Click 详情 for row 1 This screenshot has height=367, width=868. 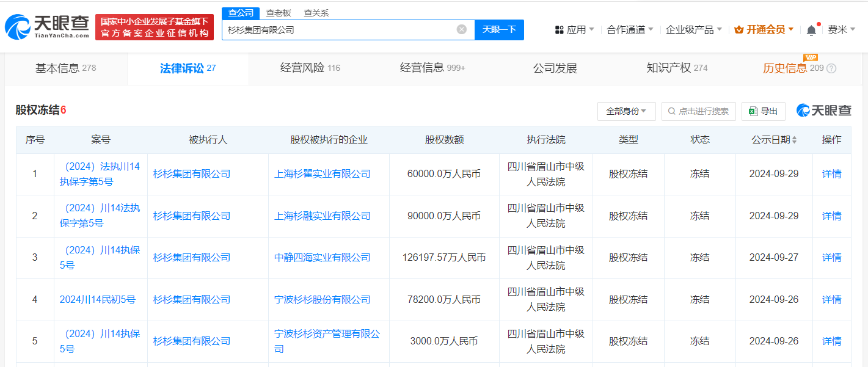pyautogui.click(x=832, y=174)
